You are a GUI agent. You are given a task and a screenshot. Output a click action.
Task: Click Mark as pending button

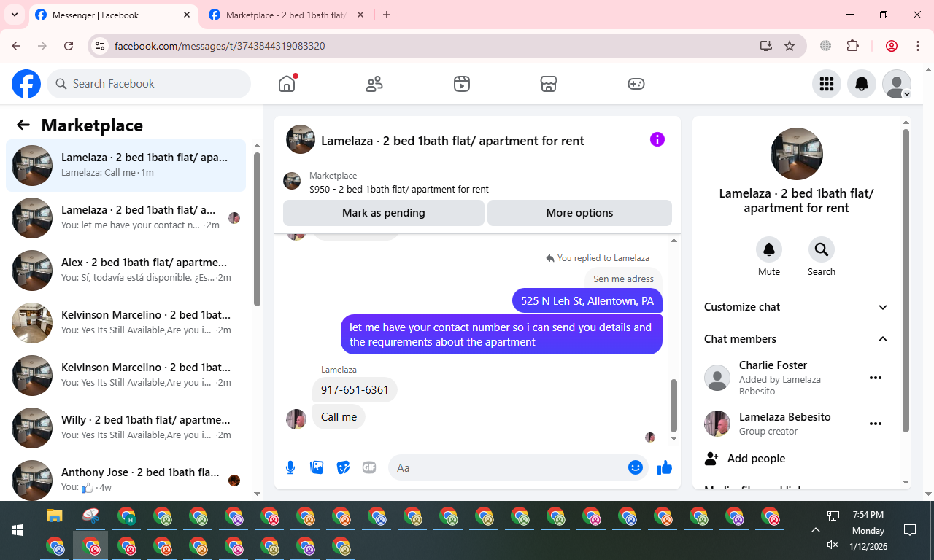point(384,213)
